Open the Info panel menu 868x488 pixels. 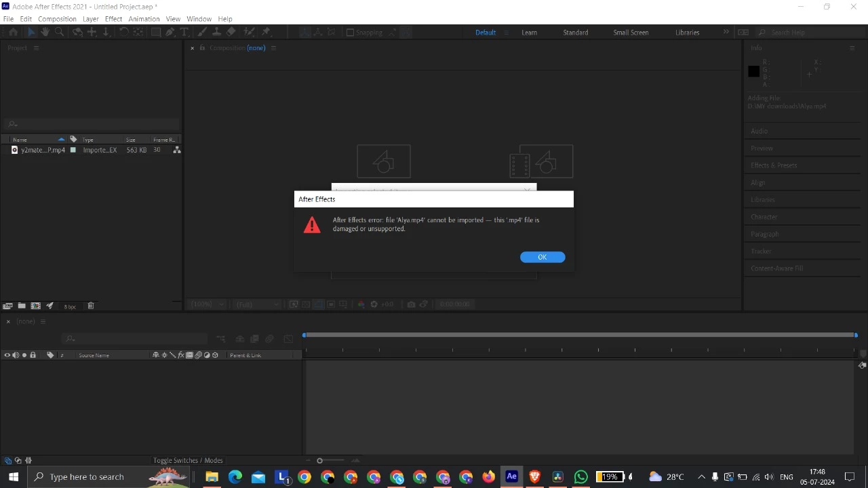click(852, 48)
